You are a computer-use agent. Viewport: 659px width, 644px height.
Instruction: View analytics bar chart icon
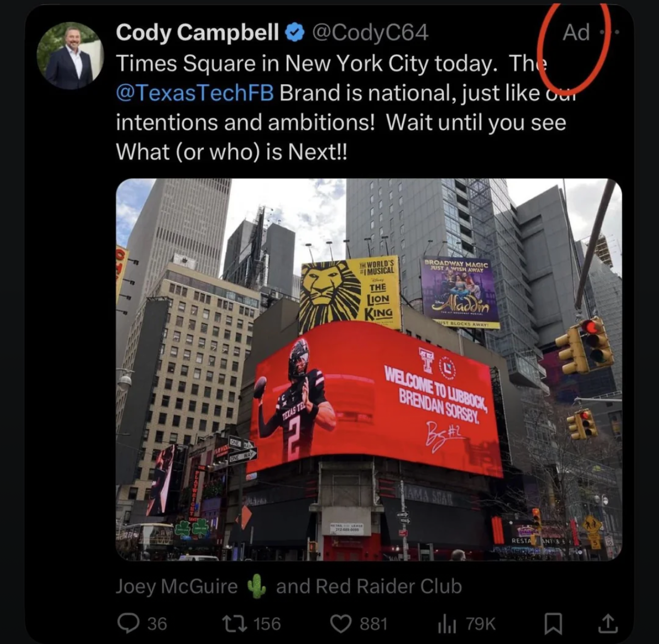coord(446,624)
